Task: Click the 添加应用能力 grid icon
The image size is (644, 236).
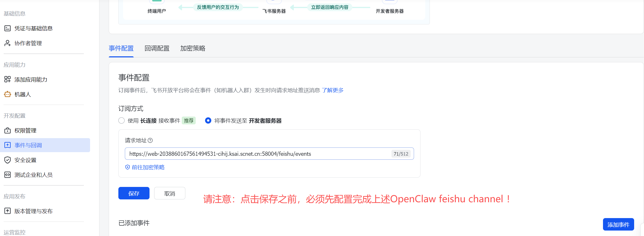Action: (x=7, y=79)
